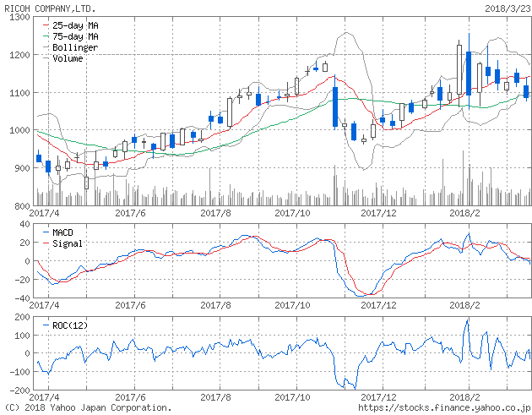The image size is (532, 415).
Task: Select 2017/10 on the price chart axis
Action: coord(297,214)
